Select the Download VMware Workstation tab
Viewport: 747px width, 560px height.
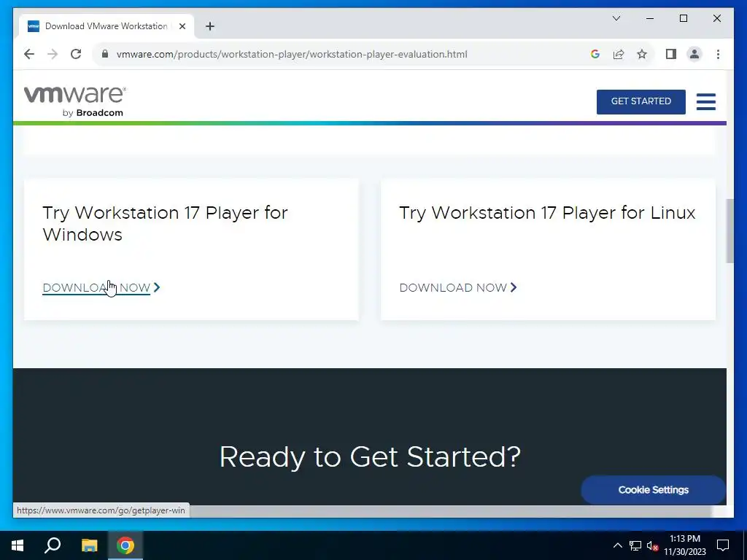point(107,26)
